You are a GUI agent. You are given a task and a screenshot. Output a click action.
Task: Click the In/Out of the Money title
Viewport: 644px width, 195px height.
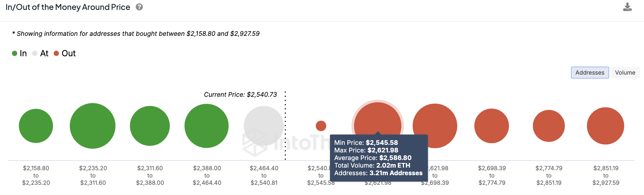tap(68, 7)
